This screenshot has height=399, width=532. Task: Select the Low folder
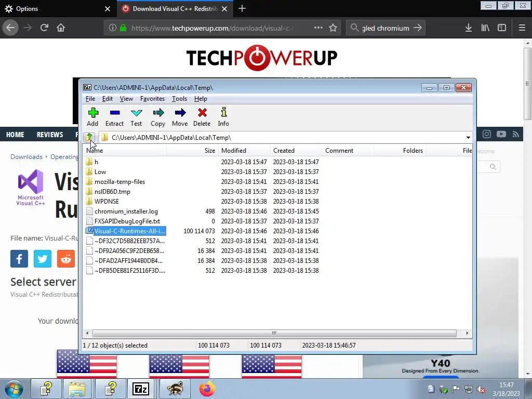[x=100, y=172]
